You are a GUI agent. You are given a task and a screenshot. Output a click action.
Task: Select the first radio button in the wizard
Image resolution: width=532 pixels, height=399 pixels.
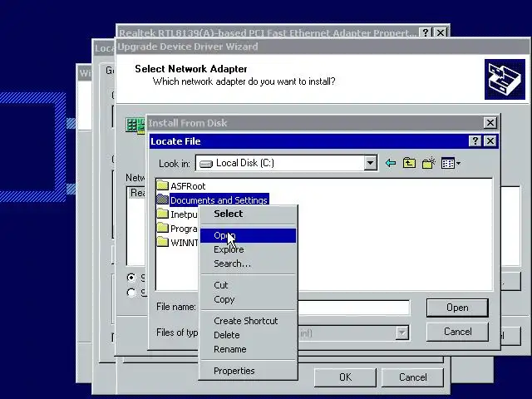coord(131,278)
